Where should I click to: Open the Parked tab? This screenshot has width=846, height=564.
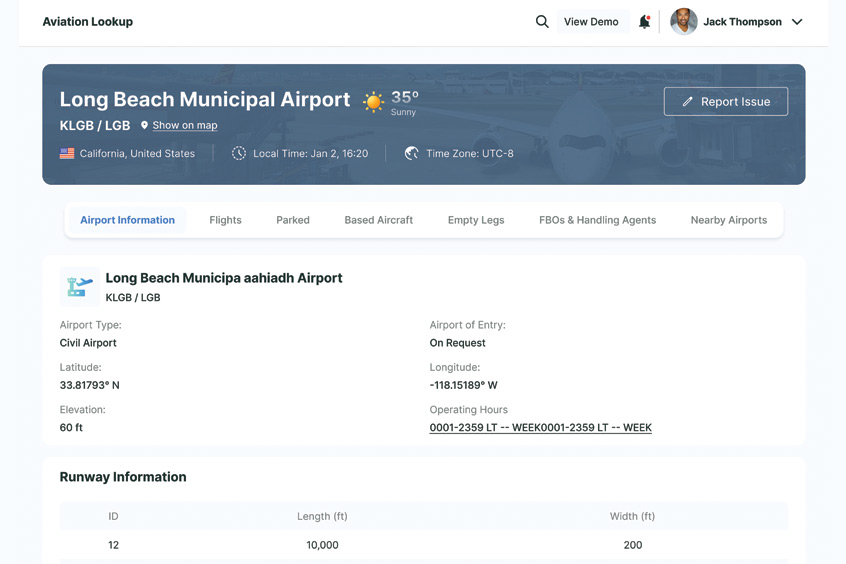pos(293,220)
